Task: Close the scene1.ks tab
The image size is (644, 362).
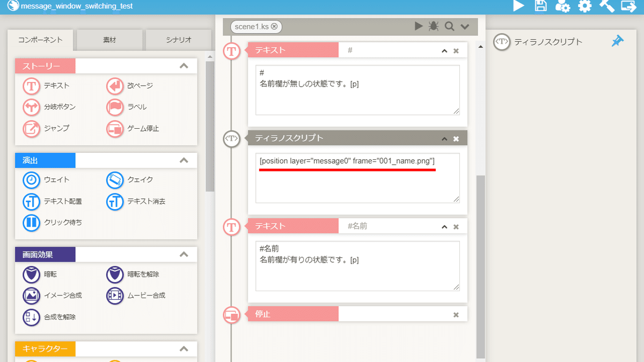Action: [x=274, y=26]
